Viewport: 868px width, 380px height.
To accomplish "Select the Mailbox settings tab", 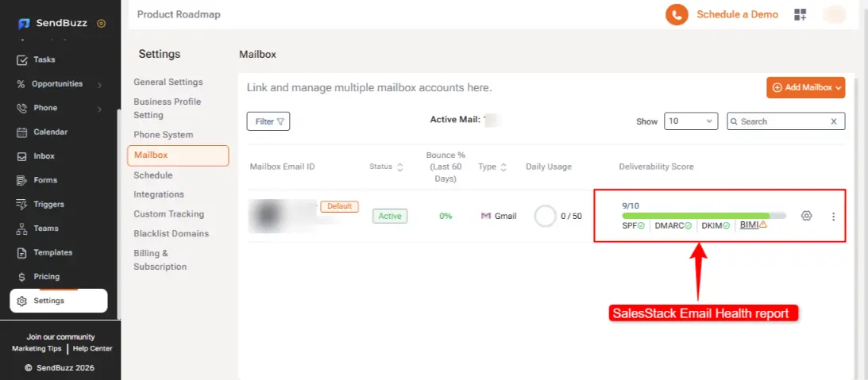I will coord(178,155).
